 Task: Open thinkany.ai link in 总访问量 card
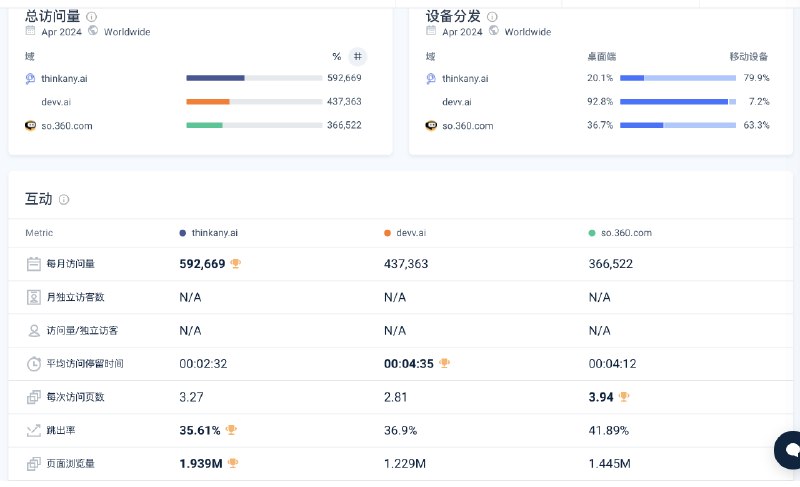[64, 79]
